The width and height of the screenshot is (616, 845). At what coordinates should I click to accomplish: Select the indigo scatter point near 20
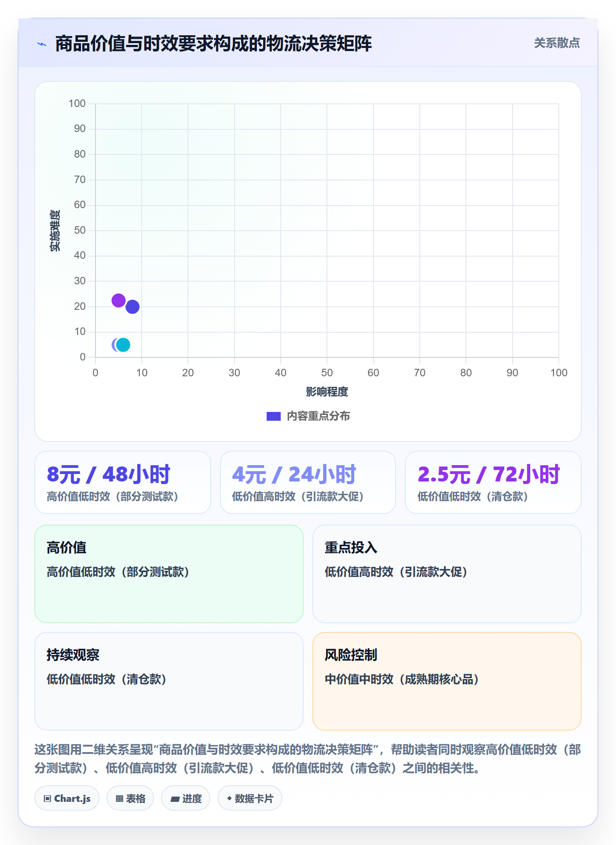click(x=132, y=307)
